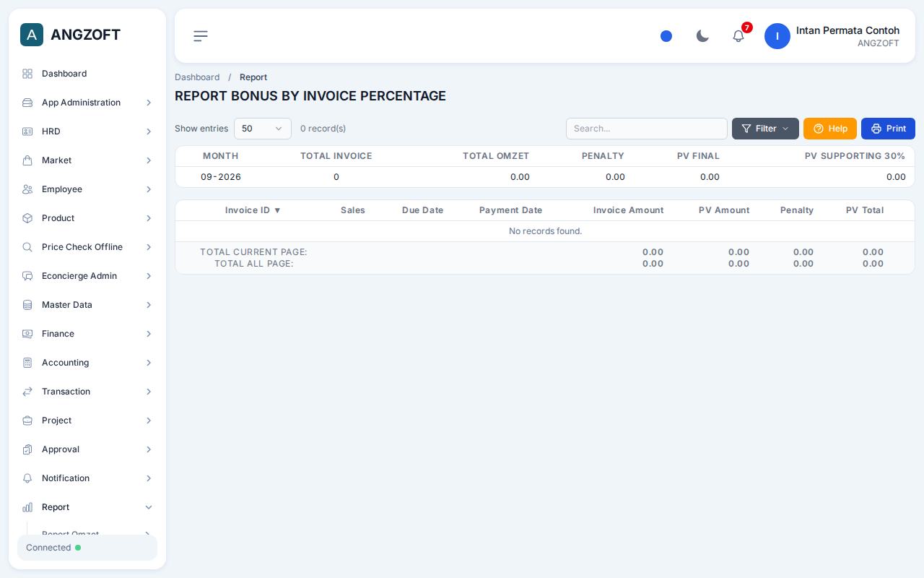Click the Price Check Offline magnifier icon
The height and width of the screenshot is (578, 924).
coord(27,247)
